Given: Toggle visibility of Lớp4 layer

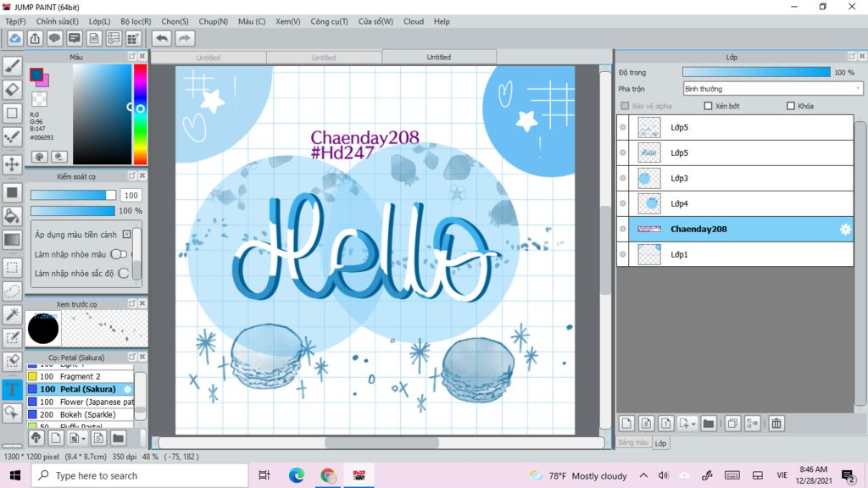Looking at the screenshot, I should coord(623,203).
